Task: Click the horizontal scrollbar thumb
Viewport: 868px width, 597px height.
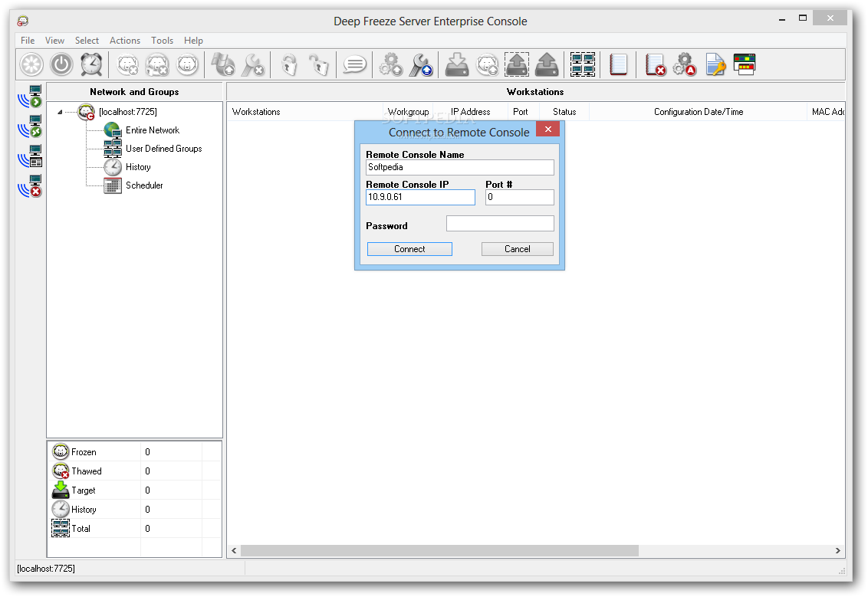Action: 439,550
